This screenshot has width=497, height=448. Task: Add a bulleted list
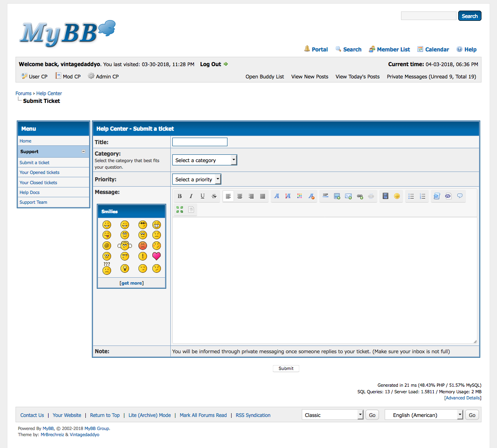click(411, 196)
